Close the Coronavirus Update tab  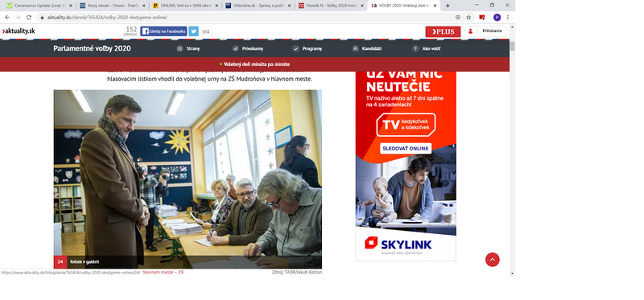click(71, 6)
